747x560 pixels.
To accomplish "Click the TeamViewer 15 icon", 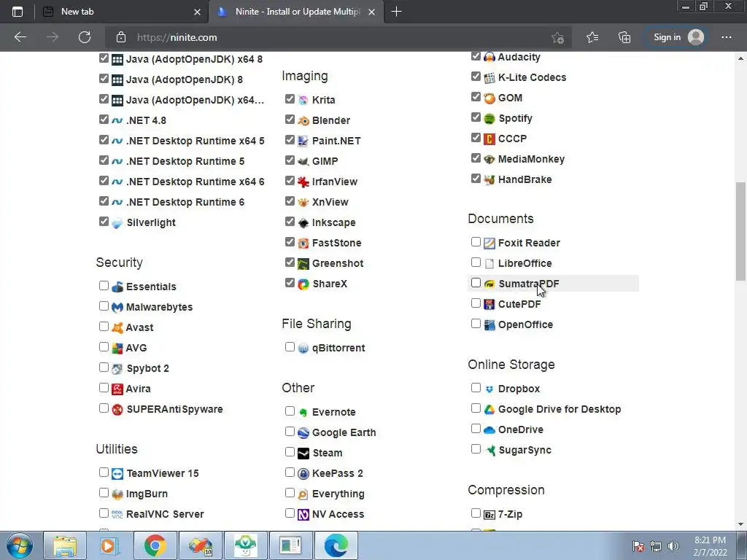I will tap(117, 474).
